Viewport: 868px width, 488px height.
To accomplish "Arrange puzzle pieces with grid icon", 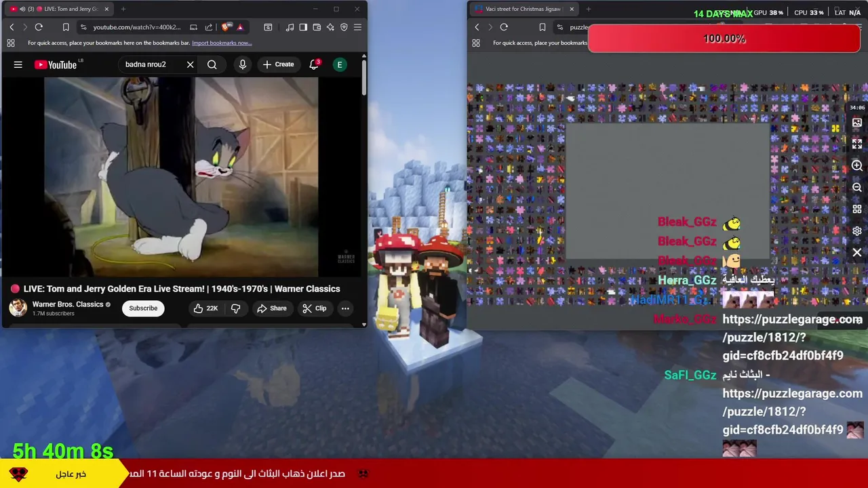I will point(857,209).
